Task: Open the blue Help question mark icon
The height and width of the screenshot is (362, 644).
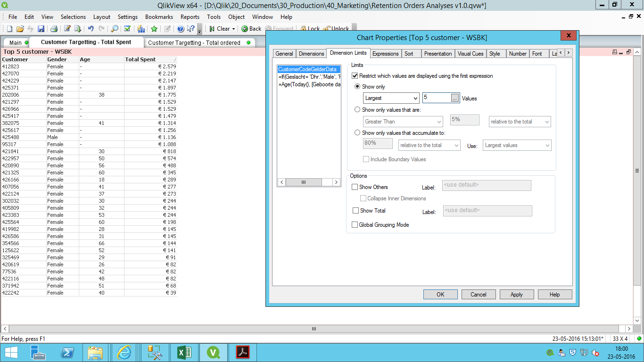Action: pyautogui.click(x=181, y=29)
